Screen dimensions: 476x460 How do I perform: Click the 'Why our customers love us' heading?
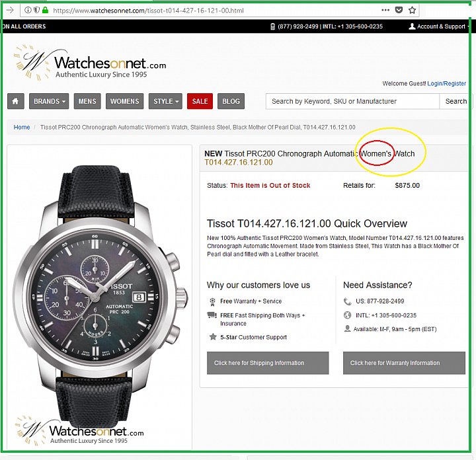pyautogui.click(x=258, y=286)
